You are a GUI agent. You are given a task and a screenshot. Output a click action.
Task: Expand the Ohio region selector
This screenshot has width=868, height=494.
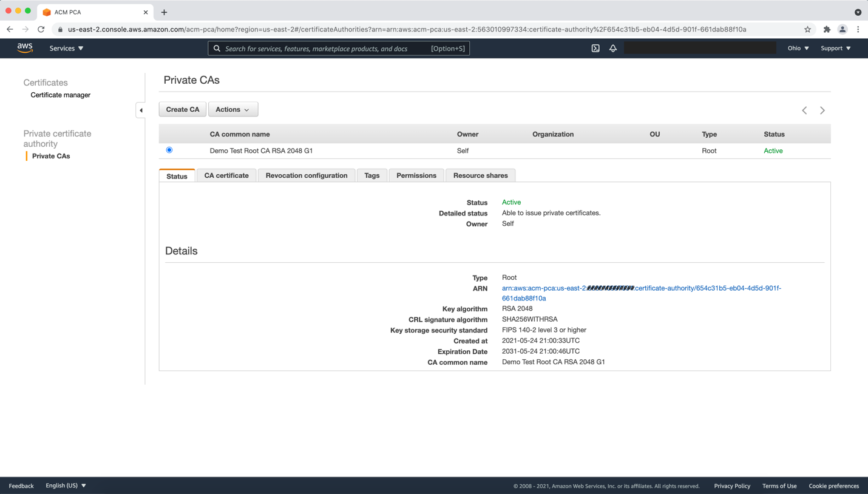797,48
